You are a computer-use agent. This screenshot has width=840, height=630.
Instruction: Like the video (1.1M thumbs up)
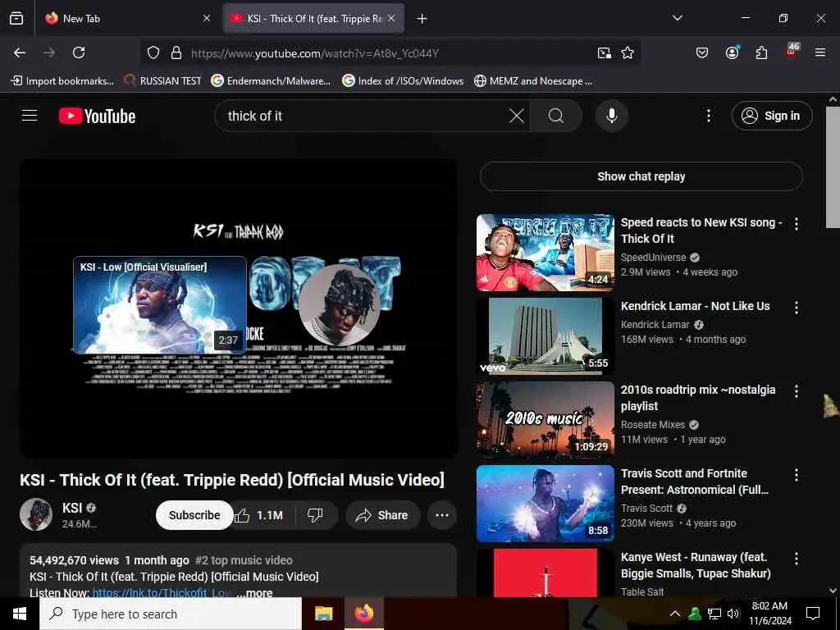pyautogui.click(x=258, y=515)
